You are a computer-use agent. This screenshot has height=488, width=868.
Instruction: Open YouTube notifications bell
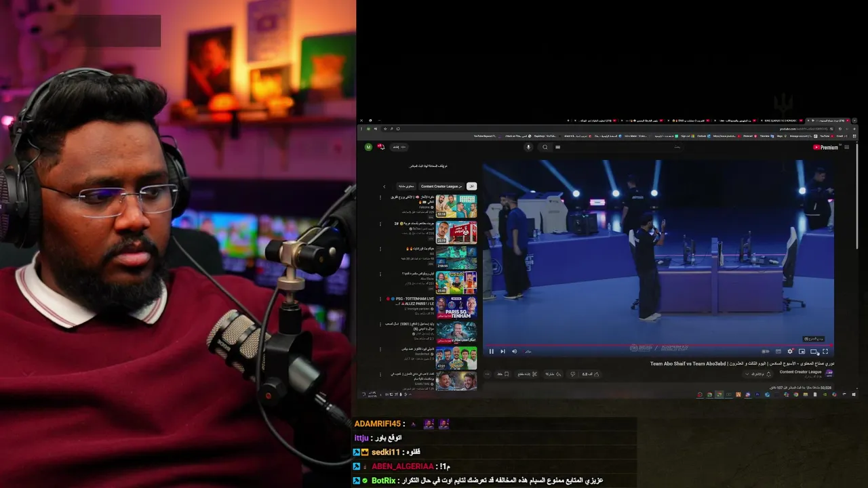pos(381,146)
